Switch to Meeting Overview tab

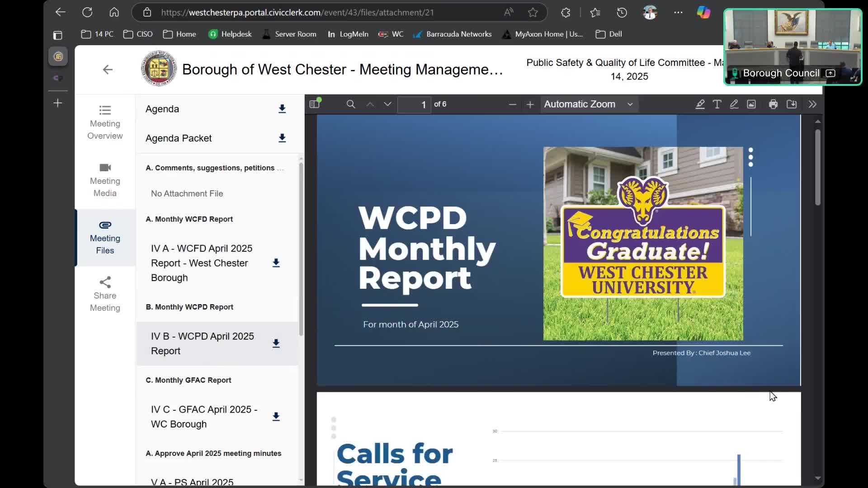pos(105,123)
